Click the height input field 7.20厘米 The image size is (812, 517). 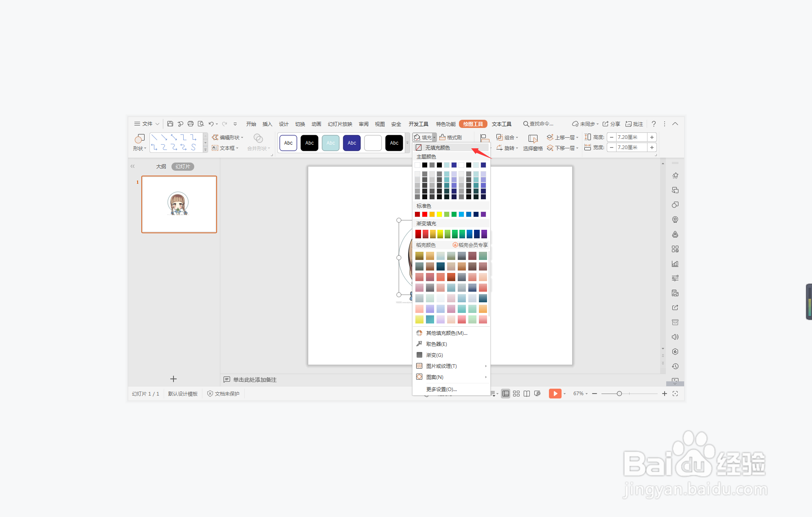coord(632,137)
